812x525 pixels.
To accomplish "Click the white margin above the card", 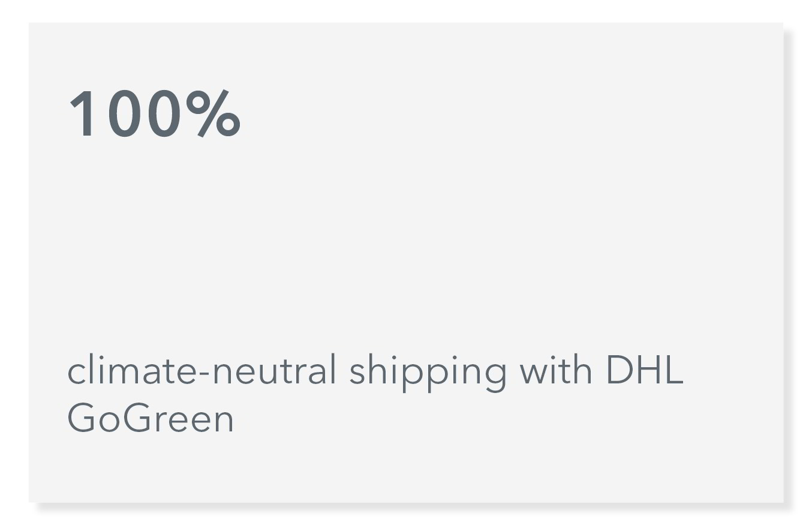I will 405,11.
